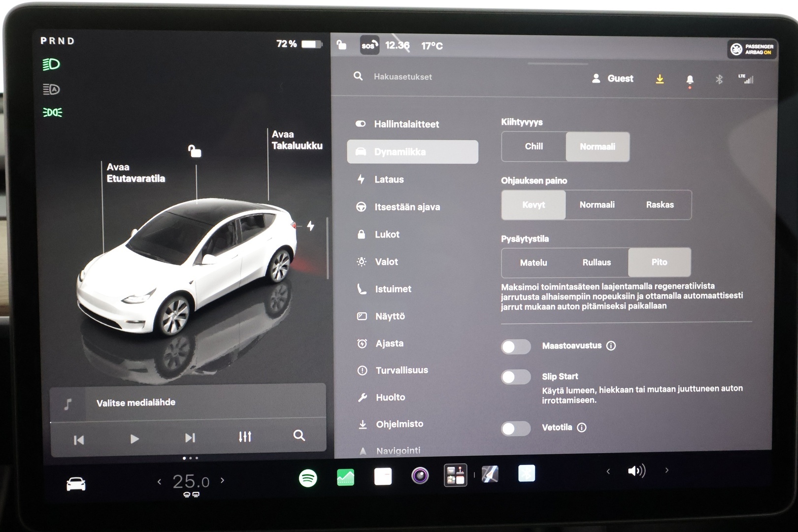Increase cabin temperature with right chevron
798x532 pixels.
pyautogui.click(x=223, y=480)
